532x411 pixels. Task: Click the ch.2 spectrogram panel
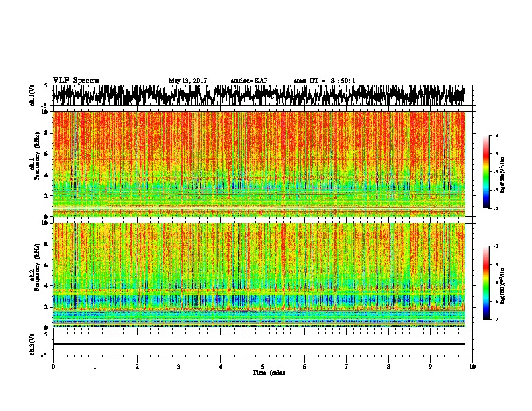[x=259, y=275]
